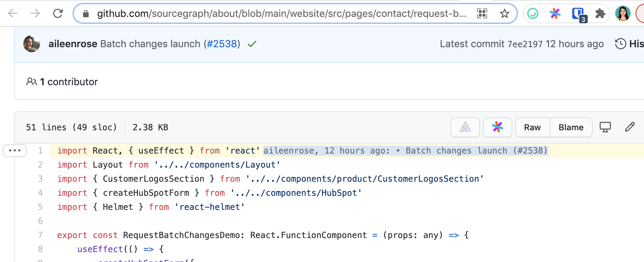Screen dimensions: 644x262
Task: Select line number 3
Action: (40, 179)
